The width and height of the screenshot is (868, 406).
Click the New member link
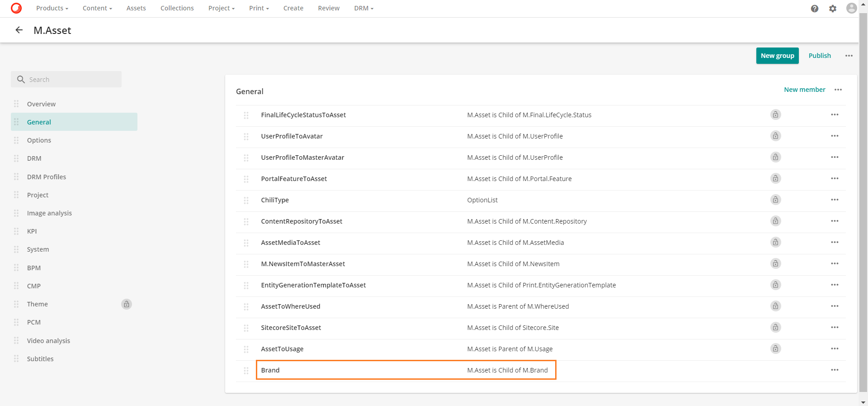click(804, 90)
